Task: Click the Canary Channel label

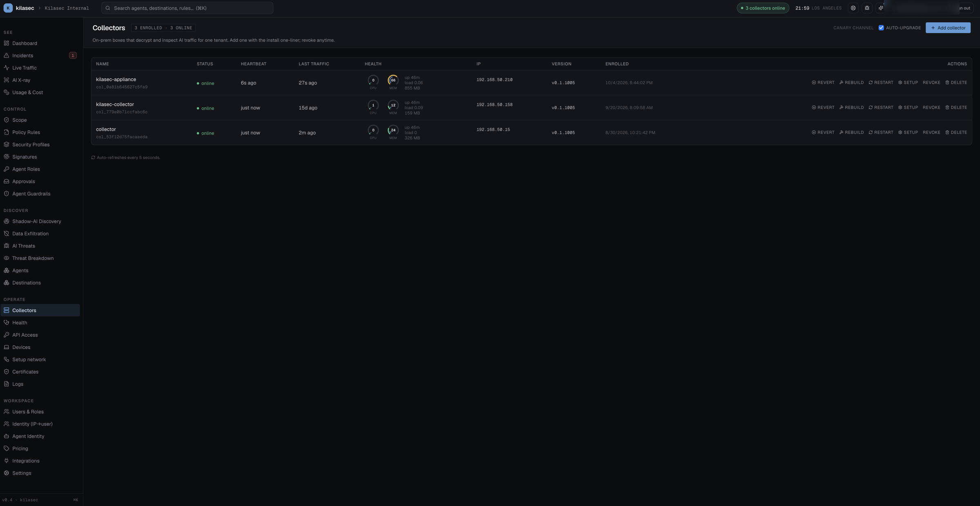Action: pyautogui.click(x=853, y=28)
